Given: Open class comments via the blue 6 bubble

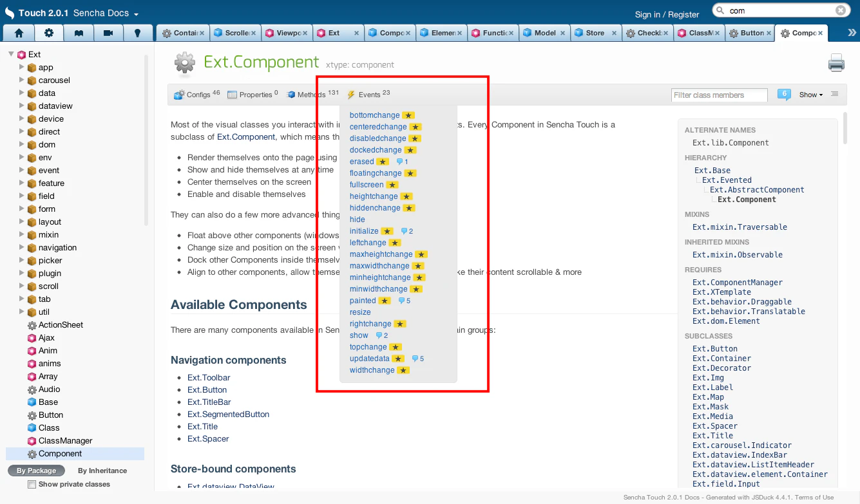Looking at the screenshot, I should pos(784,95).
